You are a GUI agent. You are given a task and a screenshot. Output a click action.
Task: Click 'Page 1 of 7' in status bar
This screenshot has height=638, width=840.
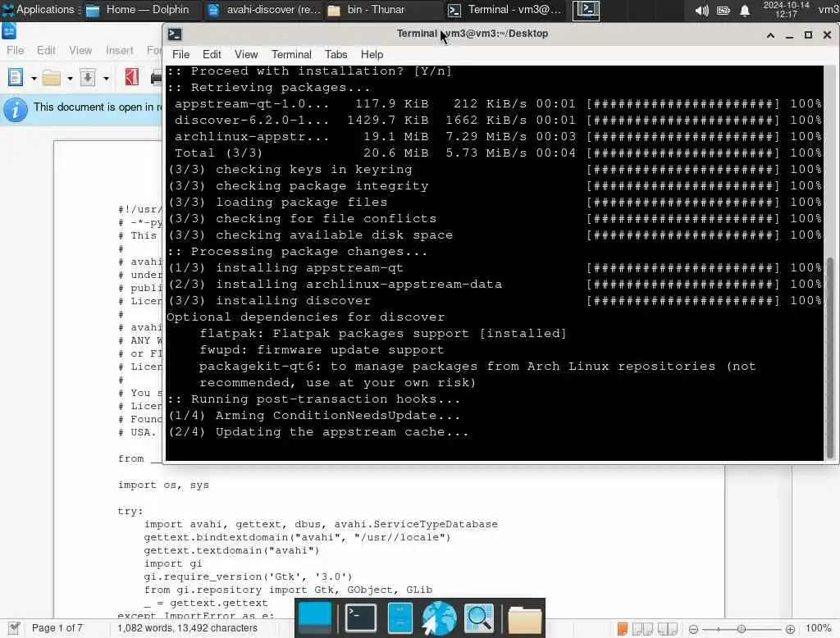pyautogui.click(x=57, y=628)
